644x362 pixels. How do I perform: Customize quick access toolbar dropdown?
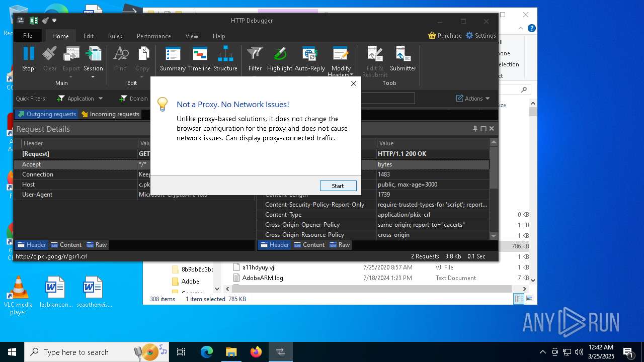54,21
